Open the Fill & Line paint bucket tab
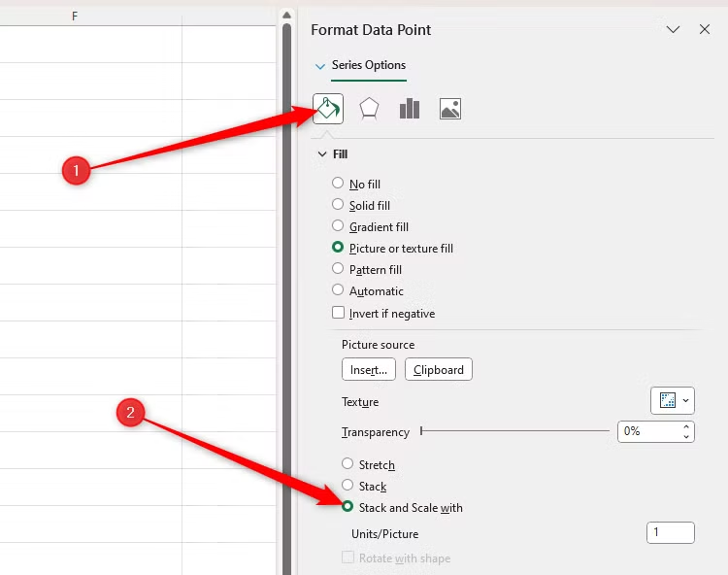 coord(328,109)
